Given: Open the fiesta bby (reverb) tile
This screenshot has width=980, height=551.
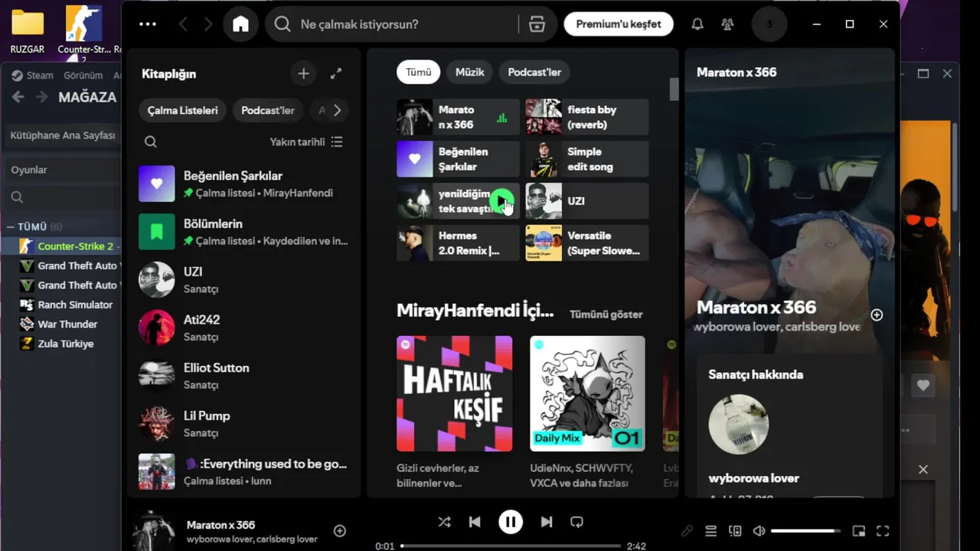Looking at the screenshot, I should click(586, 117).
